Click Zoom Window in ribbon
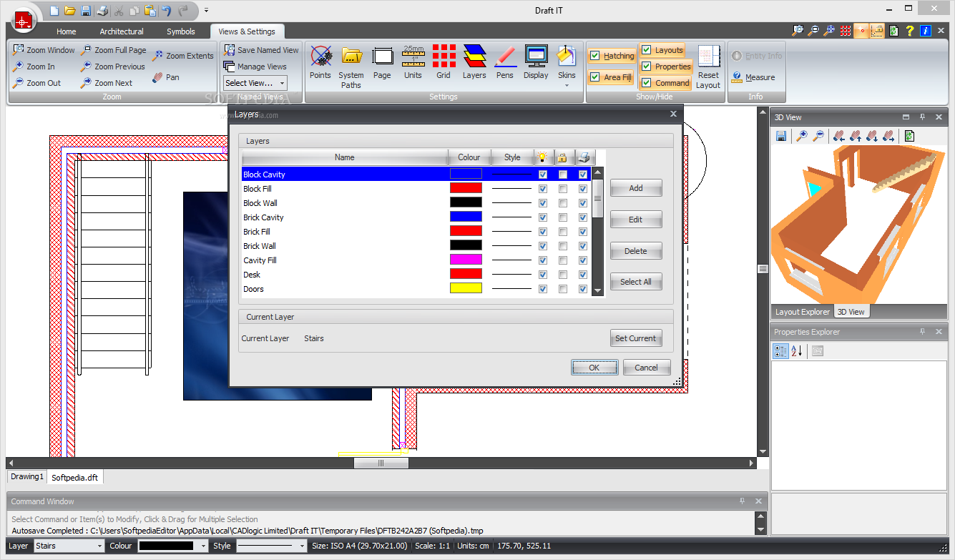This screenshot has height=560, width=955. [x=44, y=50]
